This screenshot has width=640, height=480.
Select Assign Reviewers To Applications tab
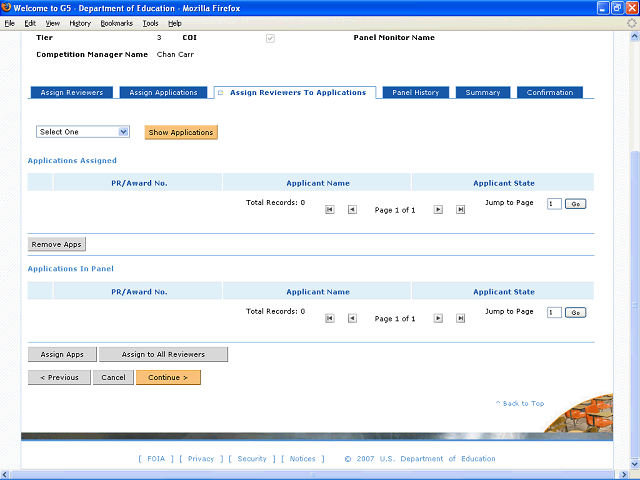click(295, 92)
